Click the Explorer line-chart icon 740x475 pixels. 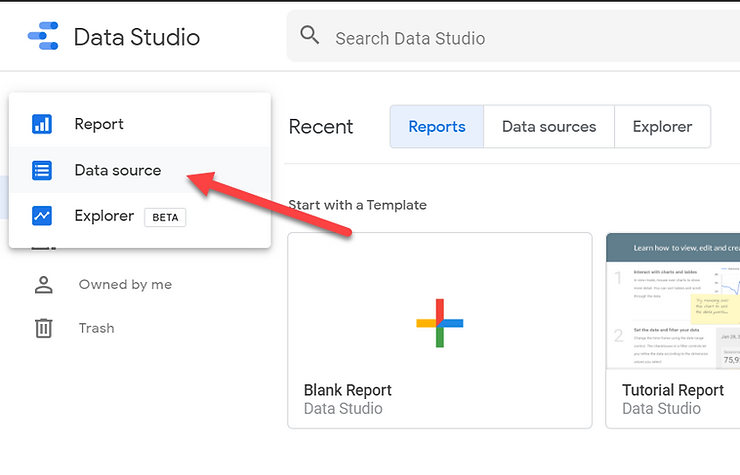[x=42, y=216]
